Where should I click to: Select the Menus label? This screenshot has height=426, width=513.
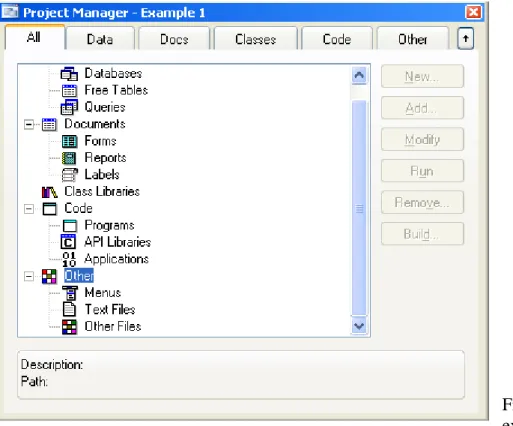coord(103,293)
